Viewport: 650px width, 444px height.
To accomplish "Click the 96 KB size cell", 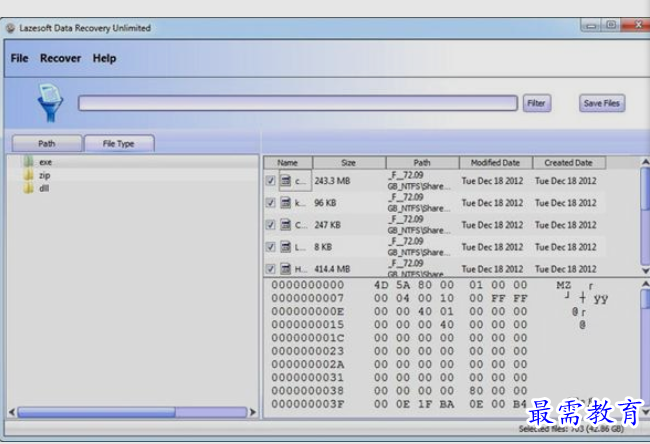I will [x=325, y=203].
